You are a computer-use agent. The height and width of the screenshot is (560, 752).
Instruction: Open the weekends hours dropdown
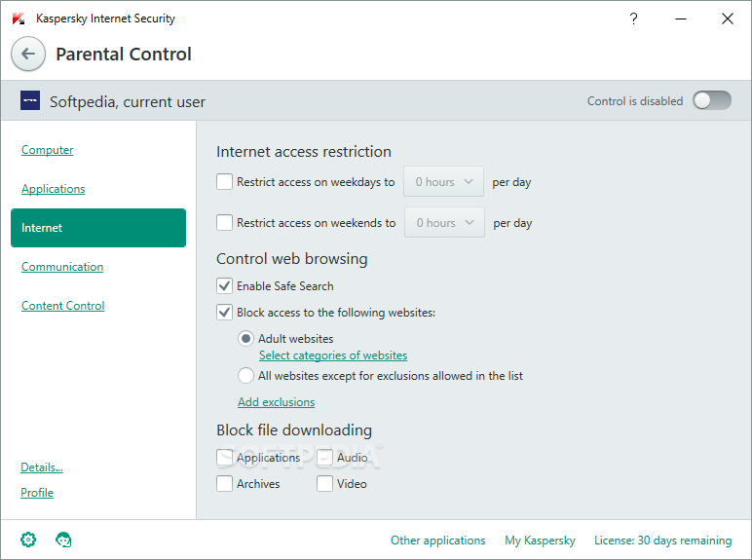click(x=444, y=222)
